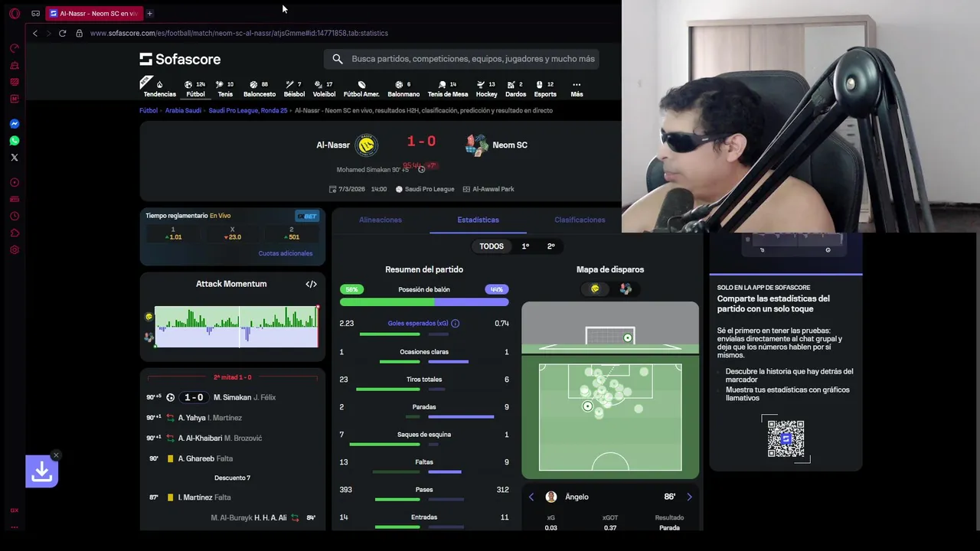This screenshot has width=980, height=551.
Task: Open the Tendencias sport category
Action: click(x=159, y=89)
